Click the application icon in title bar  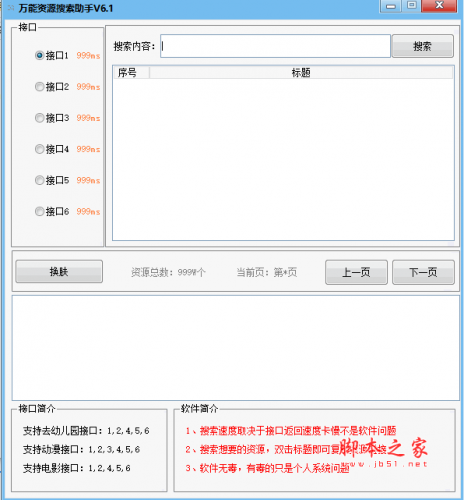[x=10, y=8]
